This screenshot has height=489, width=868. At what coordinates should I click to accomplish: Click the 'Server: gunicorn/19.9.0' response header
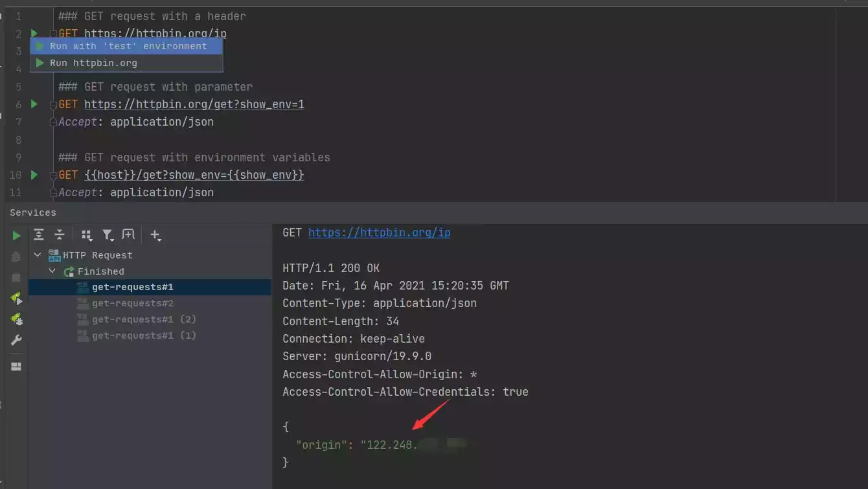point(357,356)
